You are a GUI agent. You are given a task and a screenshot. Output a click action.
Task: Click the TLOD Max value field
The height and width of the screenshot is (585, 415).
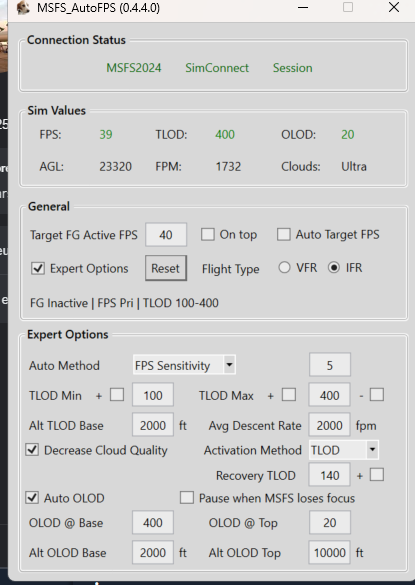(330, 395)
